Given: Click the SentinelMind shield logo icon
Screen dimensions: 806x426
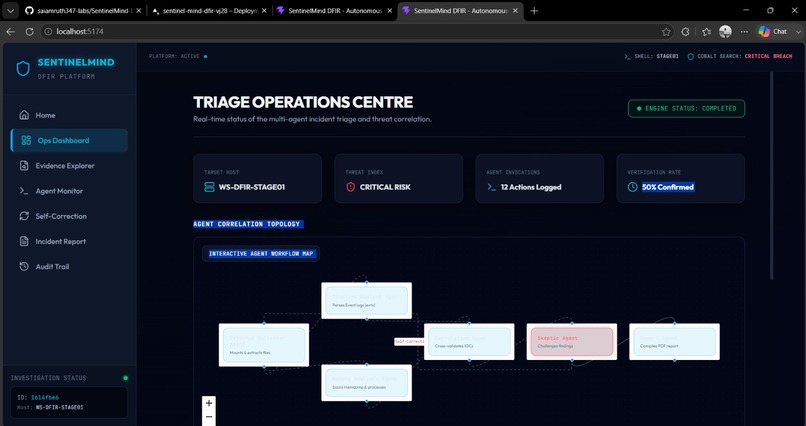Looking at the screenshot, I should 23,68.
